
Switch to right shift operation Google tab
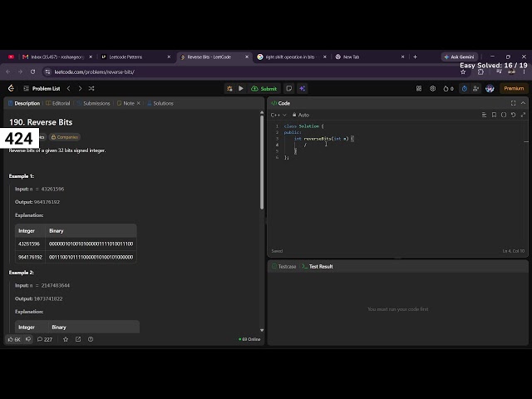[292, 57]
